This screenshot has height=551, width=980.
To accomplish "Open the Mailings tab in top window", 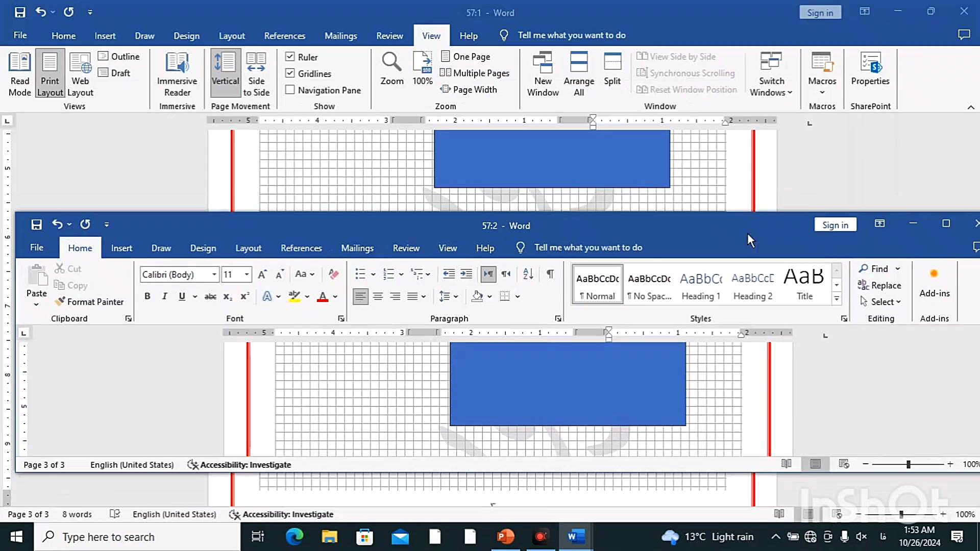I will [340, 36].
